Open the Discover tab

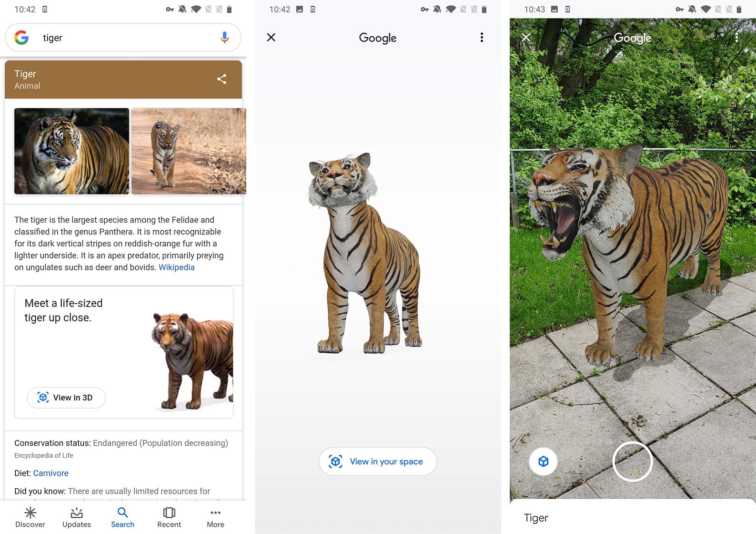point(30,518)
